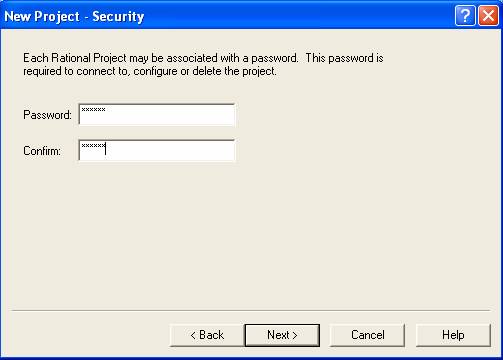Viewport: 503px width, 360px height.
Task: Open Help from the bottom button row
Action: tap(453, 335)
